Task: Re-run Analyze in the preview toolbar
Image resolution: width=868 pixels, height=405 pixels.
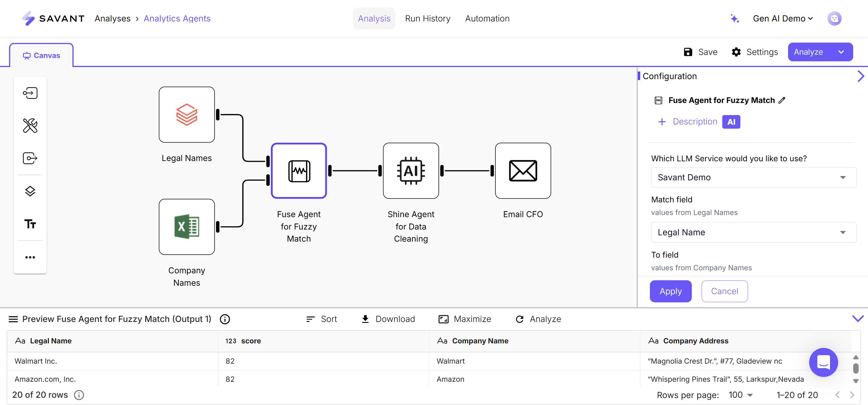Action: pyautogui.click(x=538, y=319)
